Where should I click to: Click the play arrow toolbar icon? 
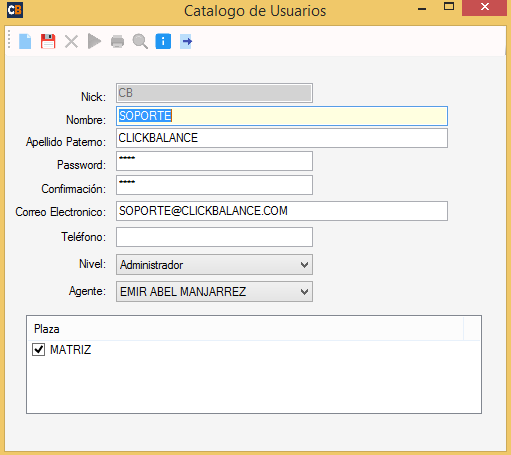click(94, 41)
